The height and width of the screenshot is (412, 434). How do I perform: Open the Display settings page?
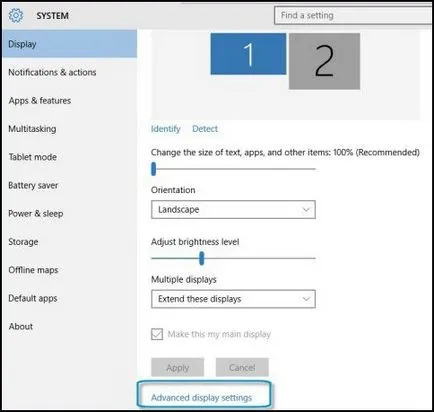tap(69, 44)
